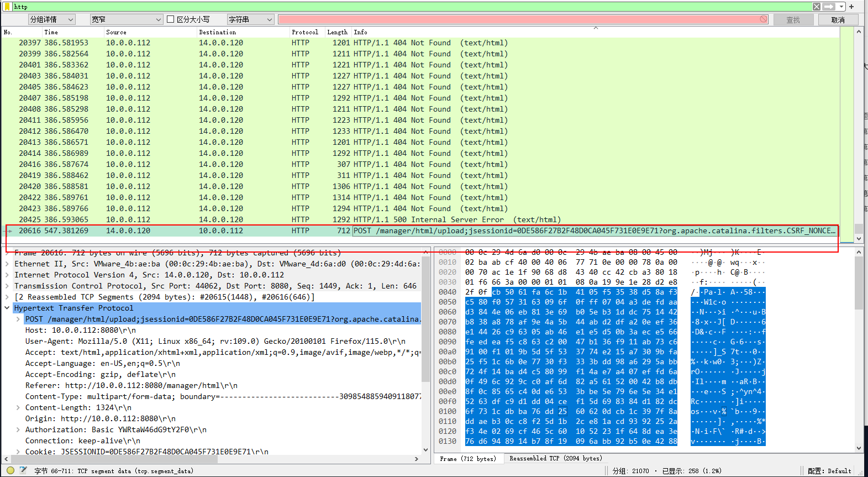The width and height of the screenshot is (868, 477).
Task: Expand the Ethernet II tree item
Action: 7,264
